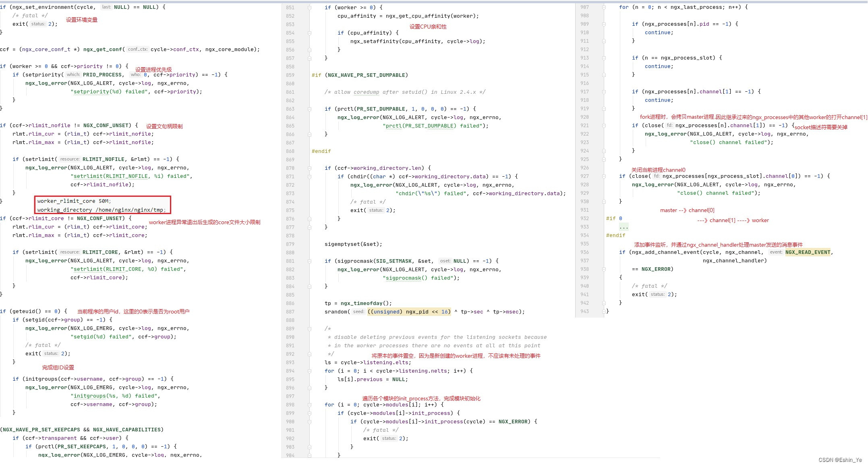Click 'RLIMIT_CORE' argument of setrlimit
This screenshot has height=466, width=868.
pyautogui.click(x=100, y=252)
